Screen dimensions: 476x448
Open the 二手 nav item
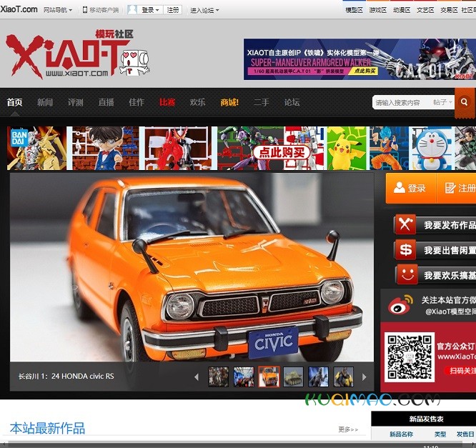pos(262,102)
